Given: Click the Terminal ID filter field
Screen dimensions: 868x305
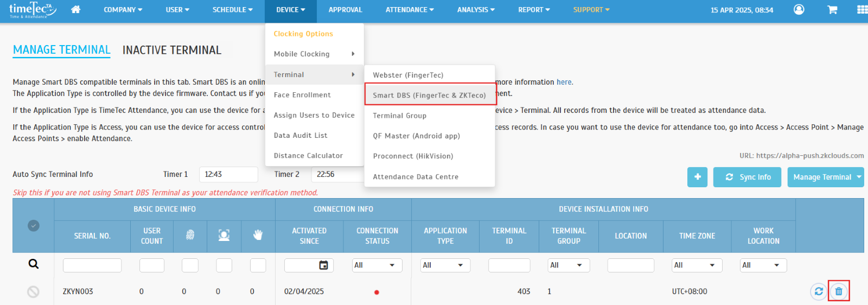Looking at the screenshot, I should (x=509, y=265).
